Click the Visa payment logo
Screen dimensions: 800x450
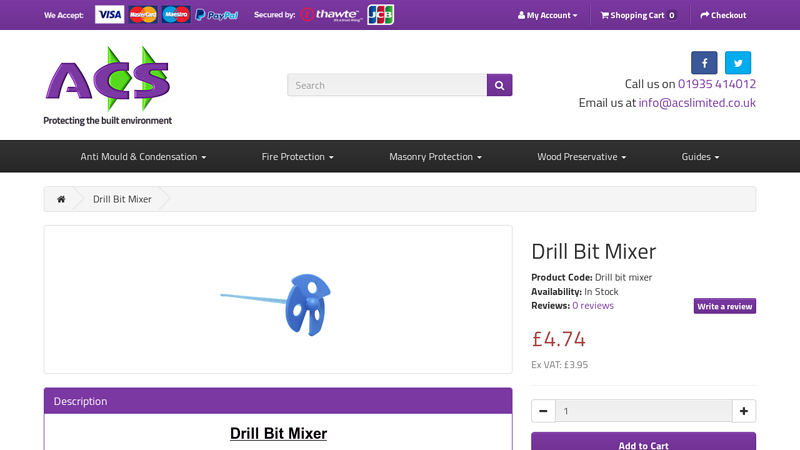[x=109, y=15]
